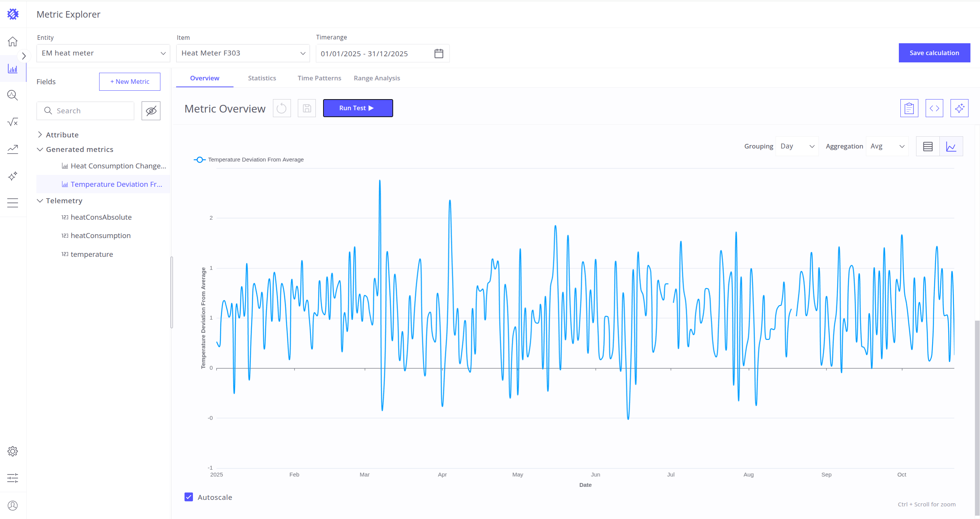The width and height of the screenshot is (980, 519).
Task: Click the refresh icon beside Metric Overview
Action: pos(282,108)
